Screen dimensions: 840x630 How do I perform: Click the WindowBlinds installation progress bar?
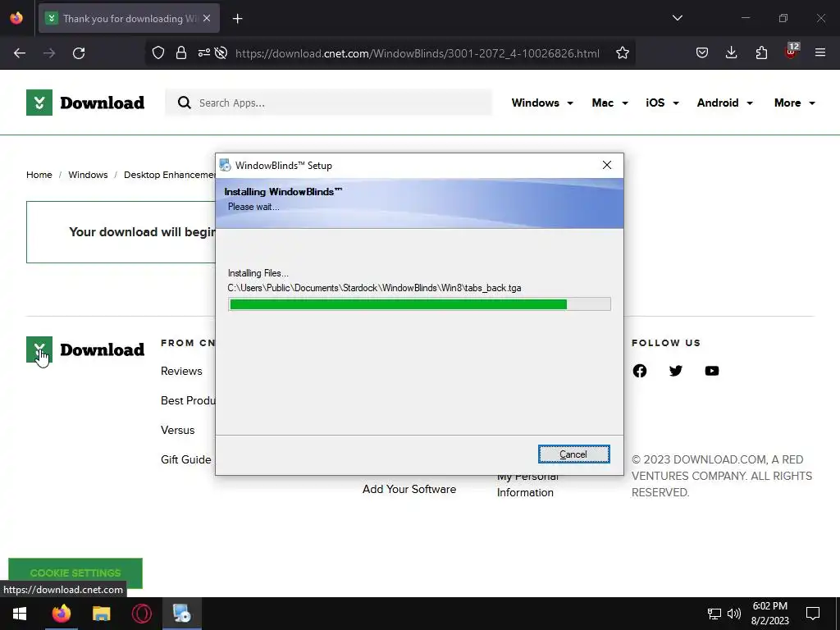[x=419, y=304]
